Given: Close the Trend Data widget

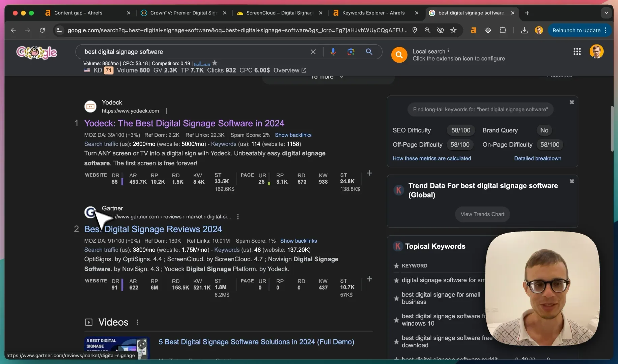Looking at the screenshot, I should pyautogui.click(x=572, y=181).
